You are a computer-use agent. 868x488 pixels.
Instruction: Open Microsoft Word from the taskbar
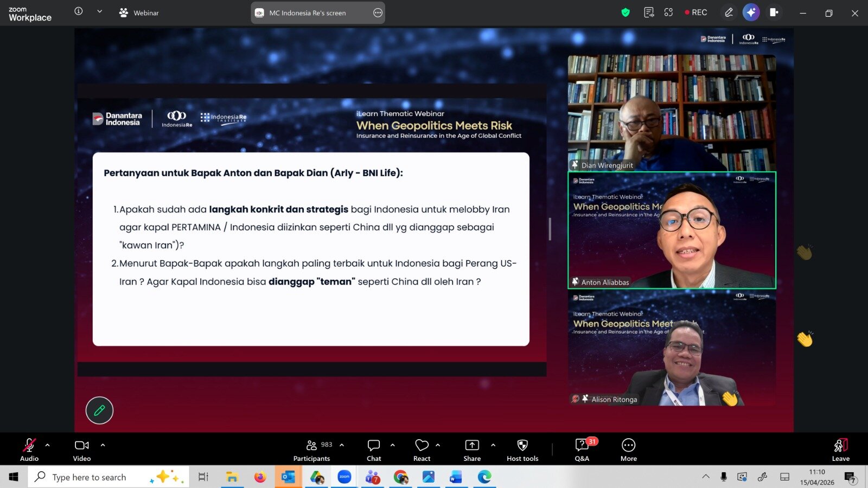click(456, 477)
